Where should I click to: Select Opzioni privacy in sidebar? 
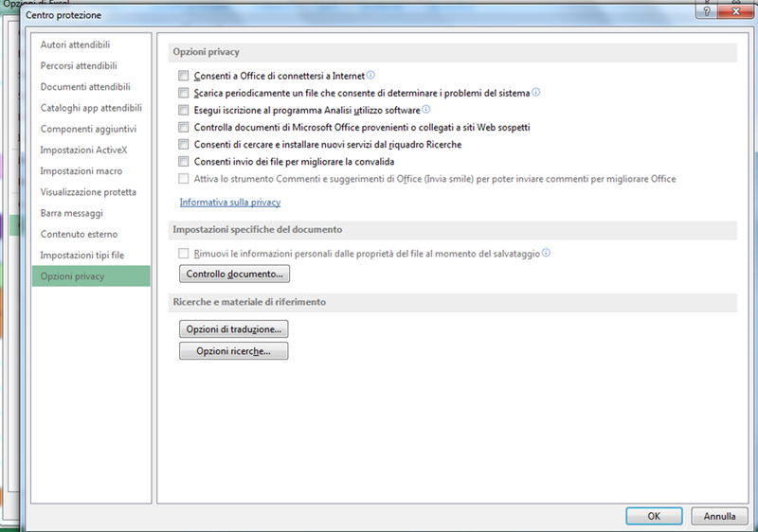pos(91,276)
